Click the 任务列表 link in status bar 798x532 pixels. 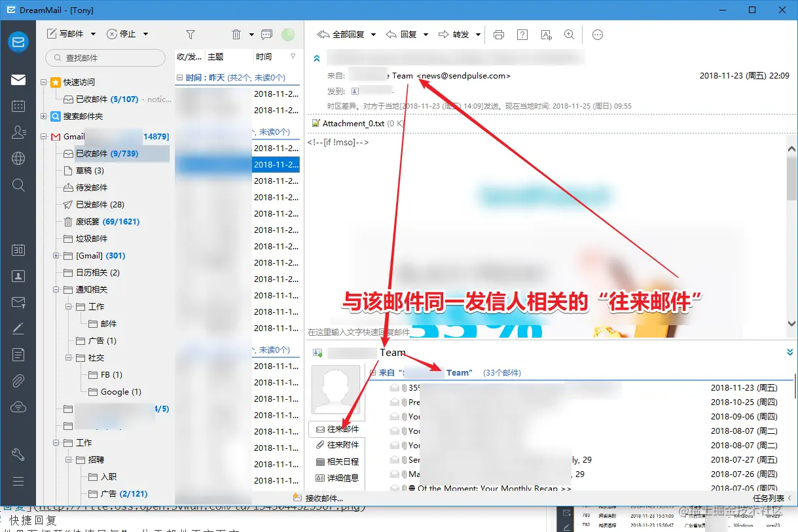(x=768, y=498)
